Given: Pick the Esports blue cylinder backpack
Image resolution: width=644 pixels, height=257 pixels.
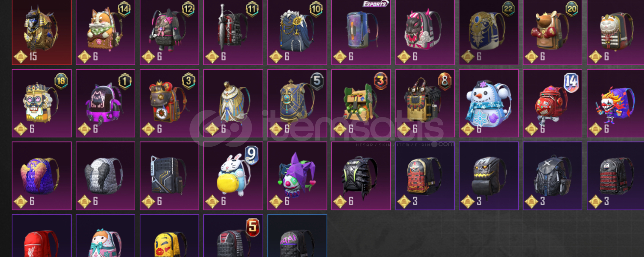Looking at the screenshot, I should point(361,32).
